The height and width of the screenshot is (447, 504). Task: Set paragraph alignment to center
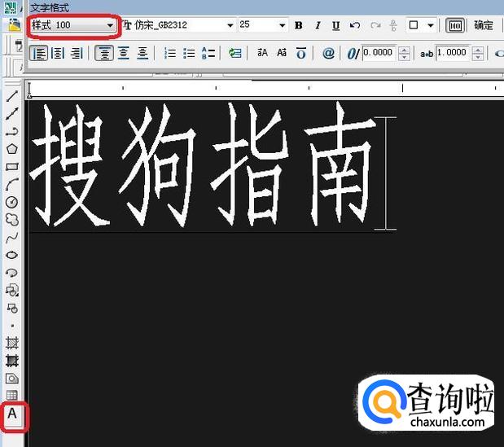(58, 53)
